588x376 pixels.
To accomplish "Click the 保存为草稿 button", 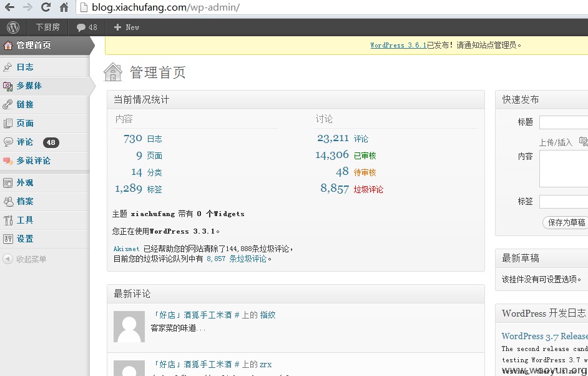I will tap(566, 222).
